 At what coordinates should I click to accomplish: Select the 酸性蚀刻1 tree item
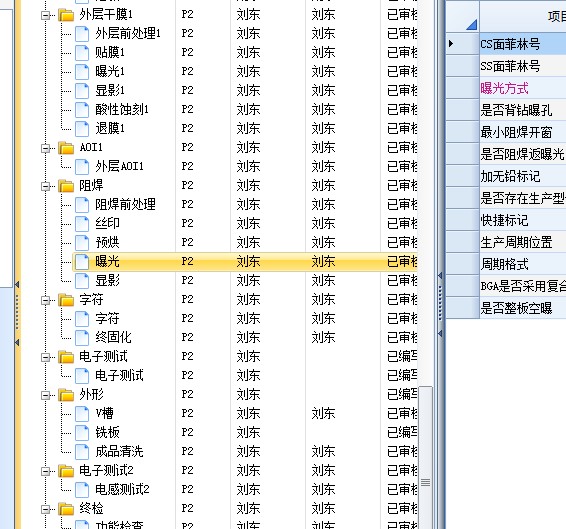pos(122,109)
